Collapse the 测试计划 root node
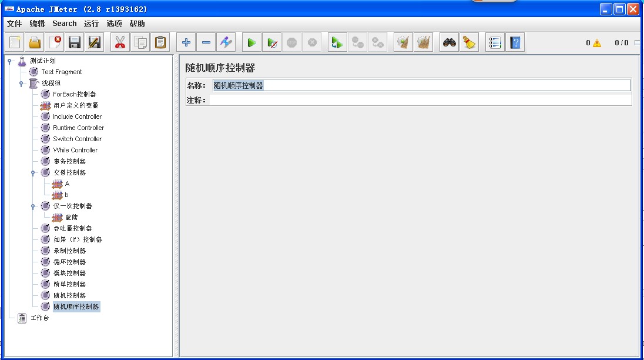The height and width of the screenshot is (360, 644). (9, 61)
